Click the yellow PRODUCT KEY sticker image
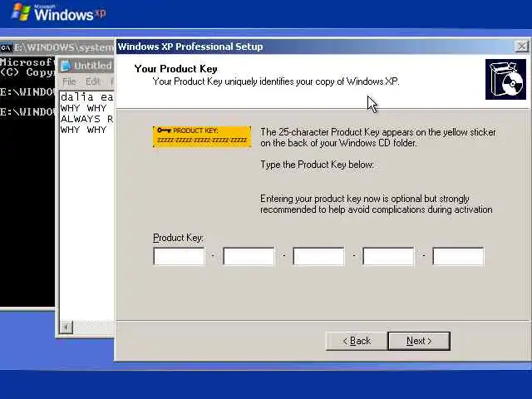This screenshot has height=399, width=532. (x=202, y=136)
